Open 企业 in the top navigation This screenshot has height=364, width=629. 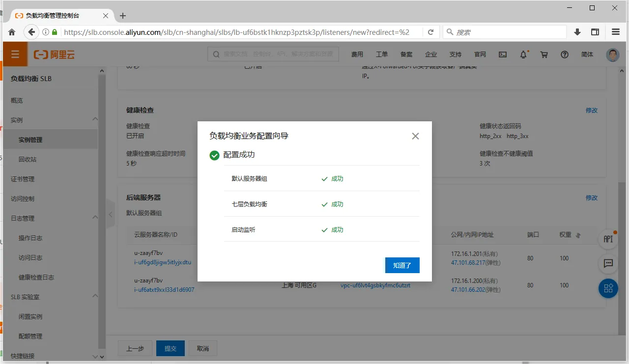[431, 55]
